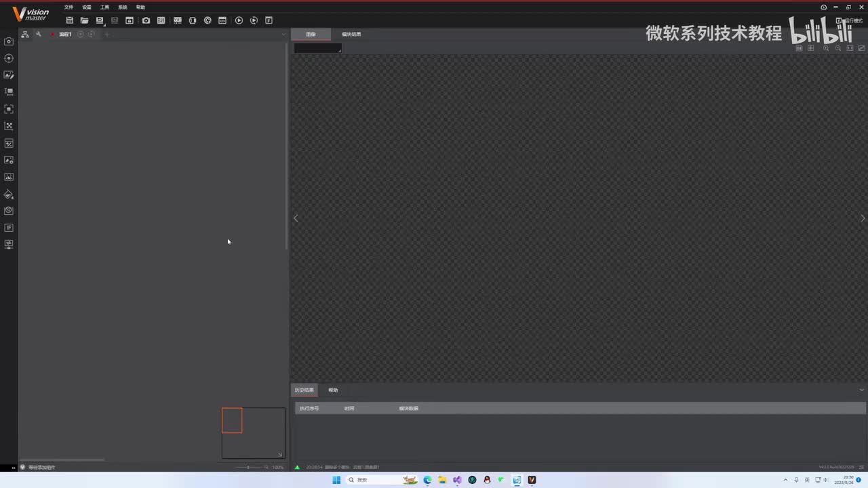This screenshot has height=488, width=868.
Task: Open the calibration grid tools in sidebar
Action: pos(9,126)
